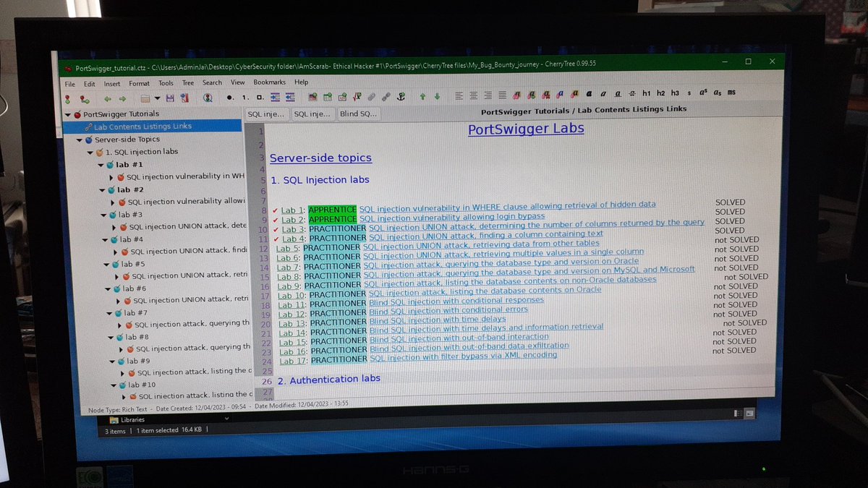
Task: Apply italic text formatting
Action: click(x=603, y=93)
